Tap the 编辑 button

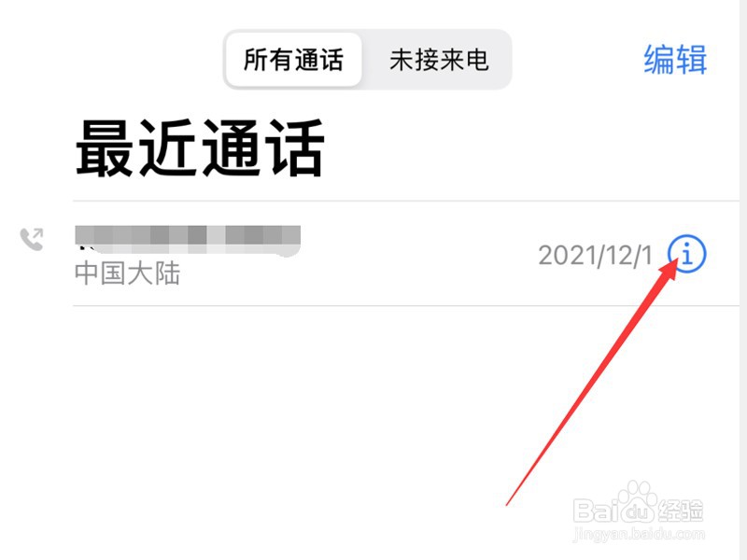[x=675, y=60]
